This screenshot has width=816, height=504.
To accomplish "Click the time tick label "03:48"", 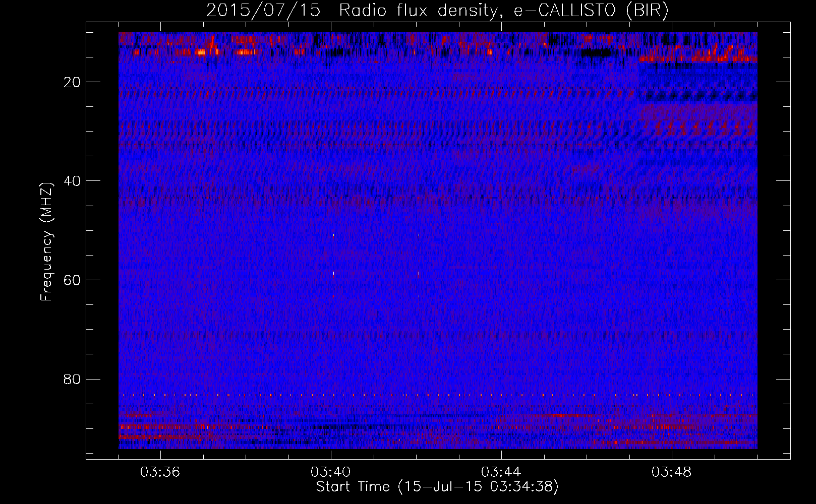I will click(x=672, y=472).
